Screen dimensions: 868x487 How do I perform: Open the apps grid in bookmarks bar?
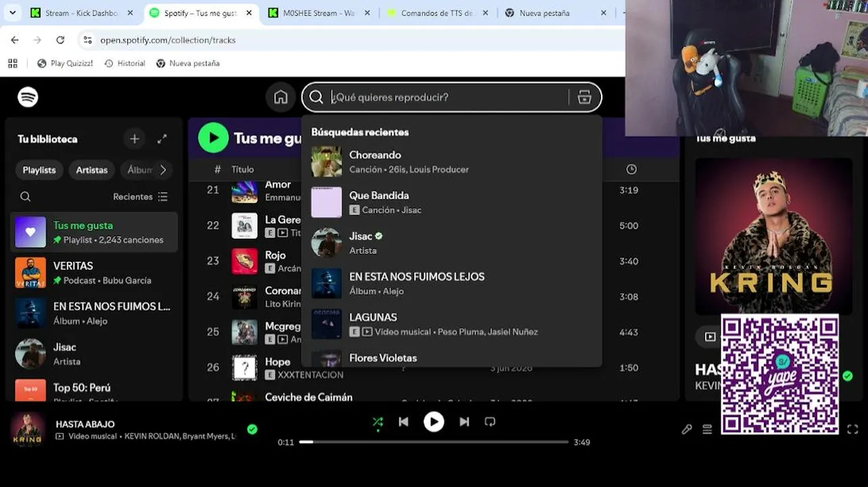click(12, 64)
